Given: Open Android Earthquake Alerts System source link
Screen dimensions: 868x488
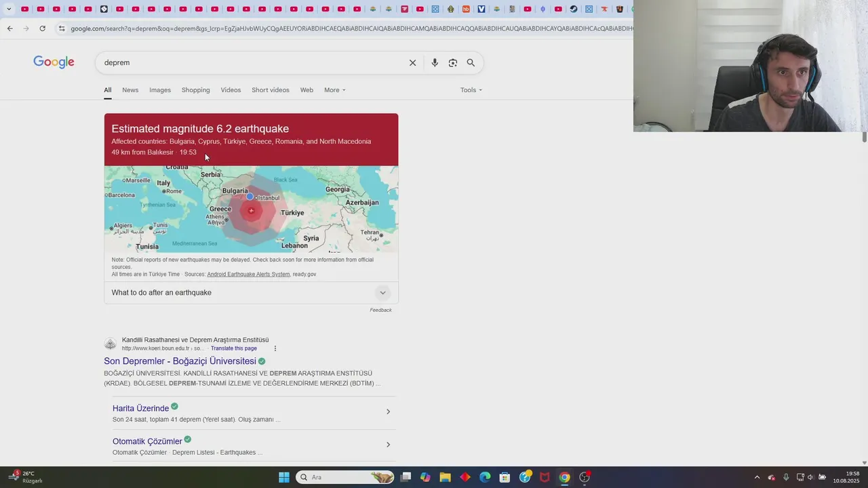Looking at the screenshot, I should pos(248,274).
